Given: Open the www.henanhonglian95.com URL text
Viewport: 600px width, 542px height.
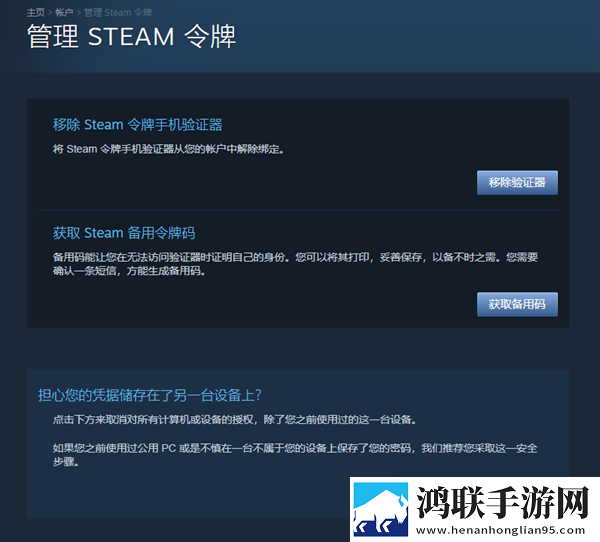Looking at the screenshot, I should pos(501,530).
